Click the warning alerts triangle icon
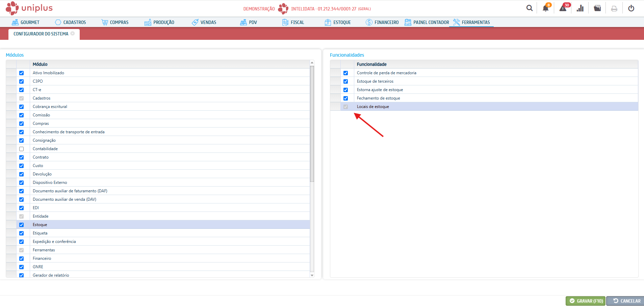This screenshot has height=306, width=644. 563,8
